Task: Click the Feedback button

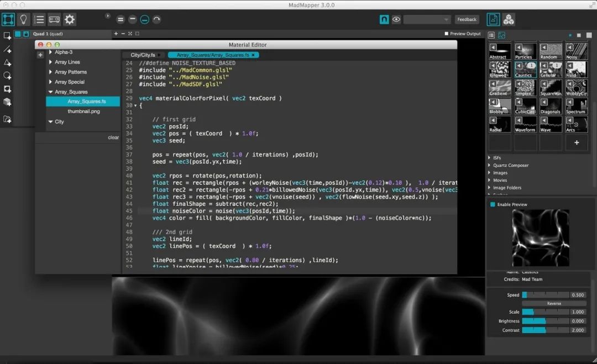Action: tap(467, 19)
